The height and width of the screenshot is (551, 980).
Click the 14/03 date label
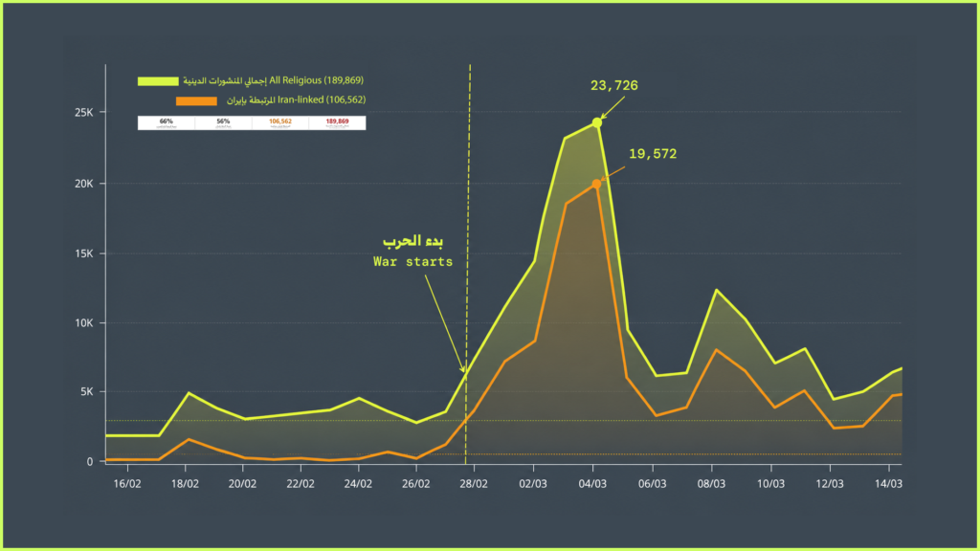pos(889,484)
